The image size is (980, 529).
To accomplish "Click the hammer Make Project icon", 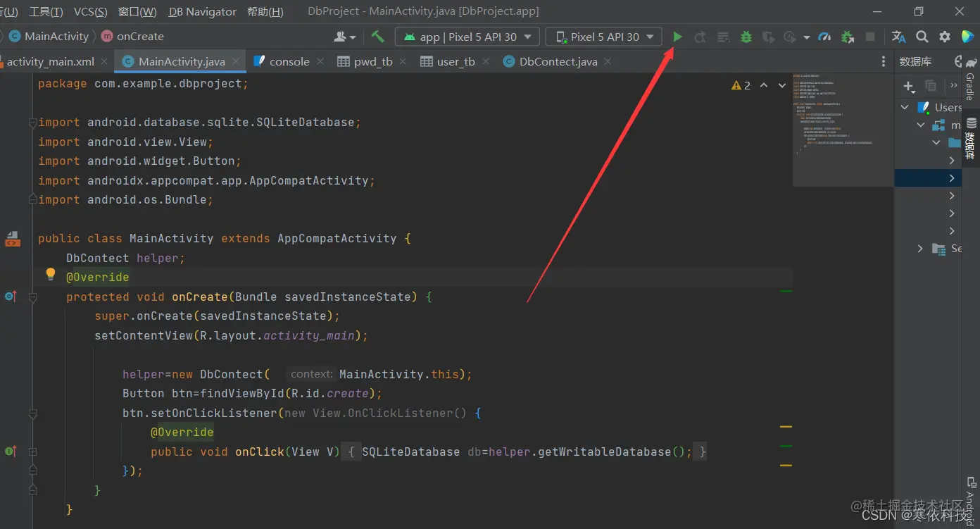I will click(377, 37).
